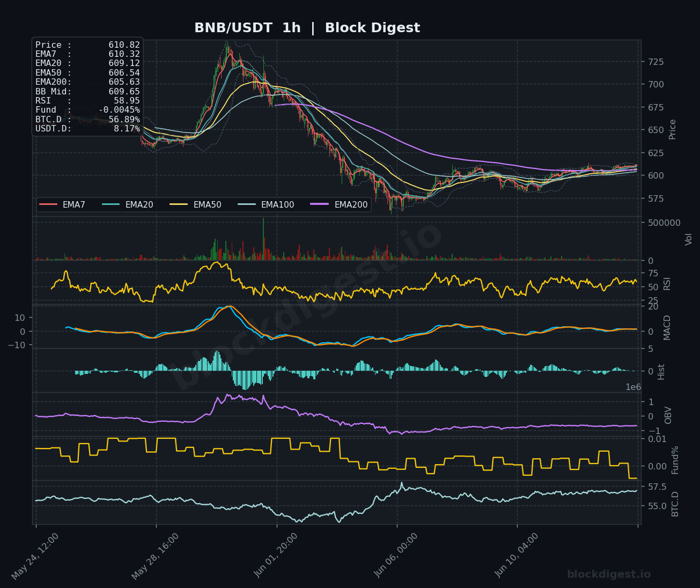Click the BTC.D panel axis label
The image size is (700, 588).
pos(675,504)
